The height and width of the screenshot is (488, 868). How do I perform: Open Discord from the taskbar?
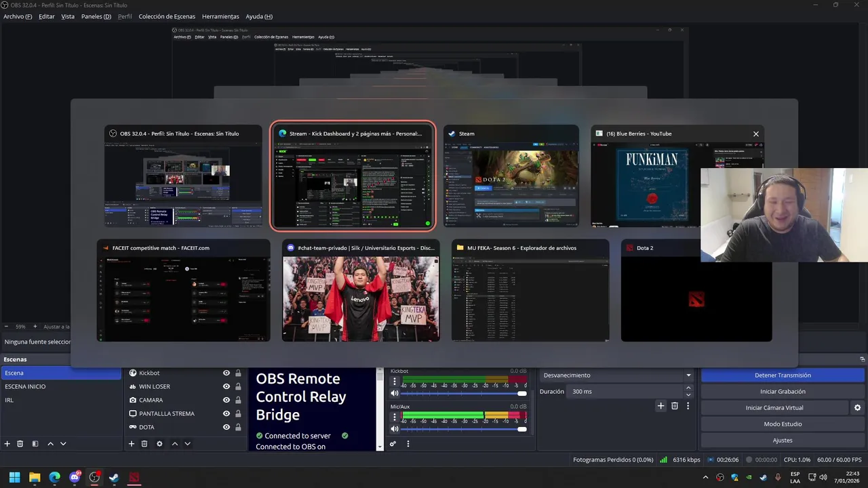click(x=75, y=478)
